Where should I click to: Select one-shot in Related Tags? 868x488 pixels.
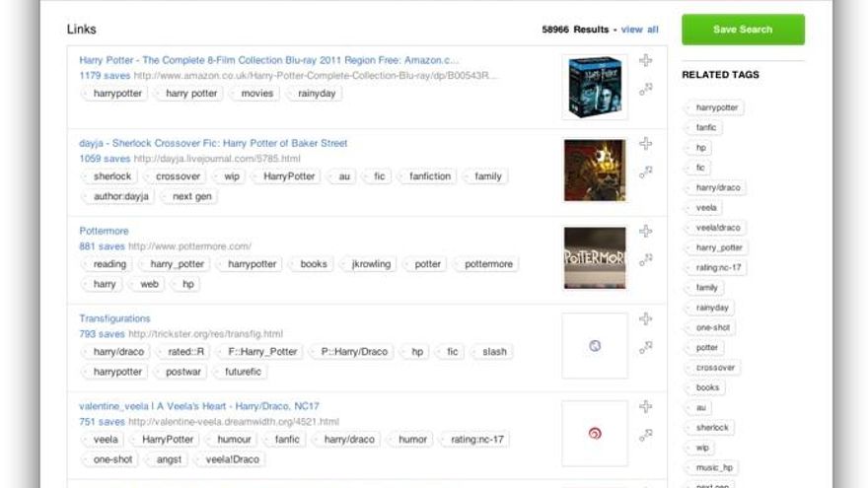pos(710,328)
